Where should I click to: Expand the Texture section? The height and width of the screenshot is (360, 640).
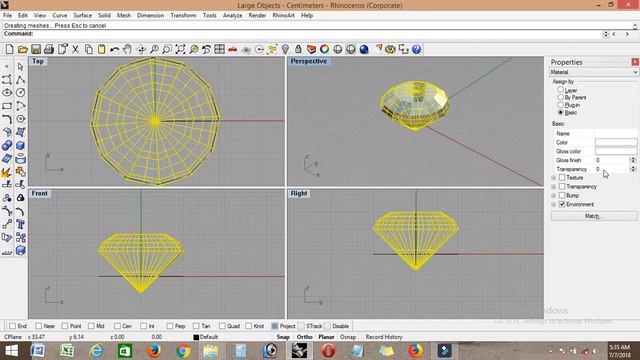point(553,178)
